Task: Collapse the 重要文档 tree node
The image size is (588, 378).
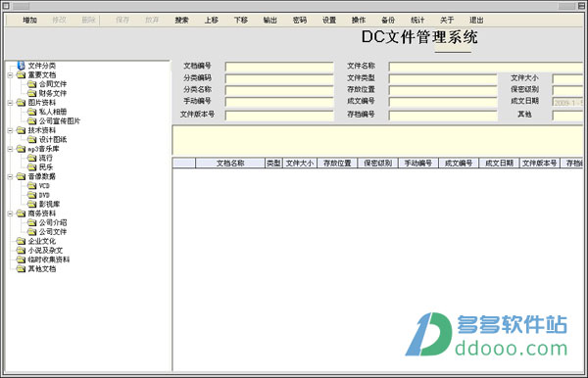Action: tap(10, 75)
